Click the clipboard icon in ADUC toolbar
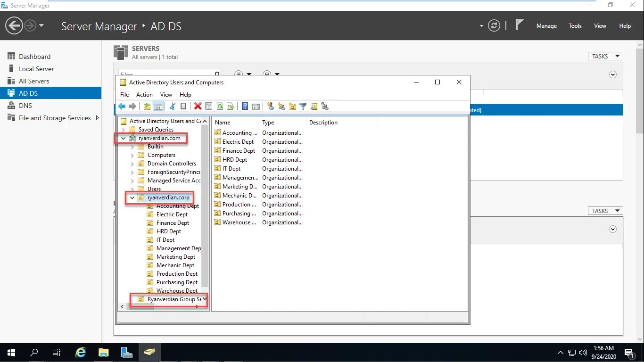This screenshot has width=644, height=362. click(183, 107)
